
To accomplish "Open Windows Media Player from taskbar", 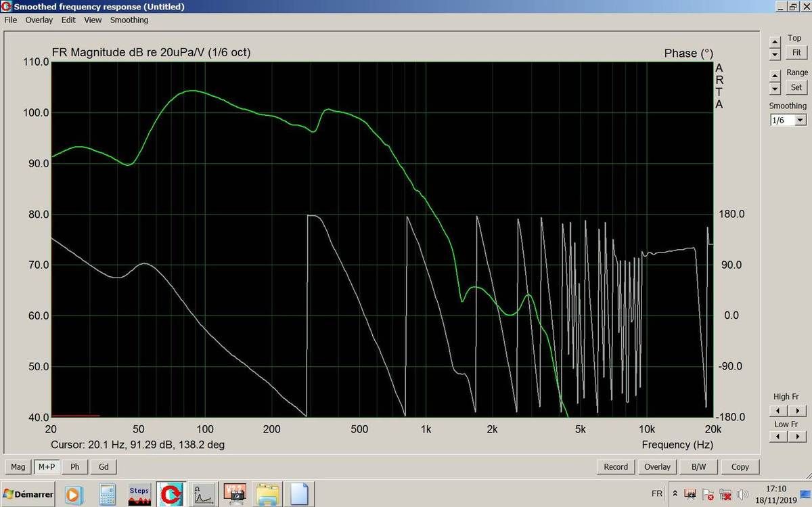I will point(73,494).
